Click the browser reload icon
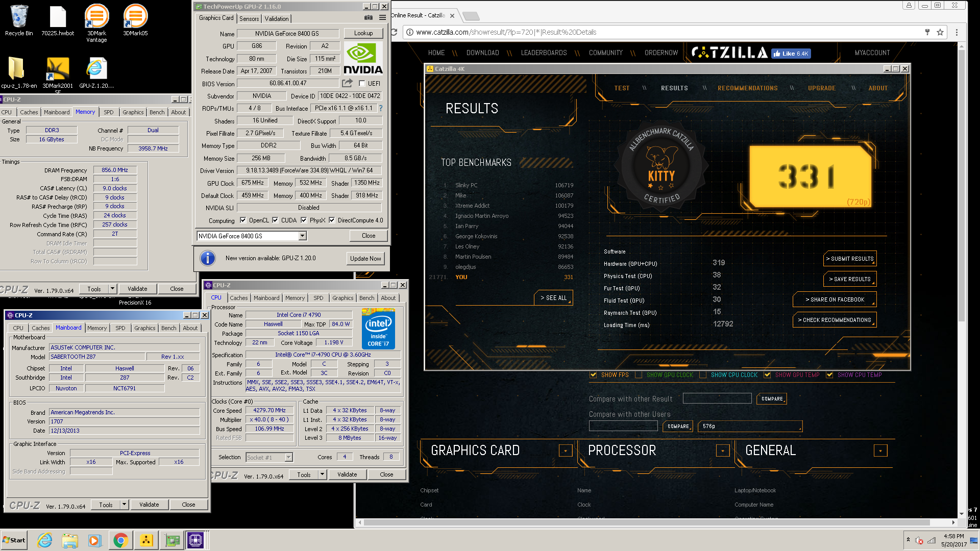The image size is (980, 551). click(394, 32)
